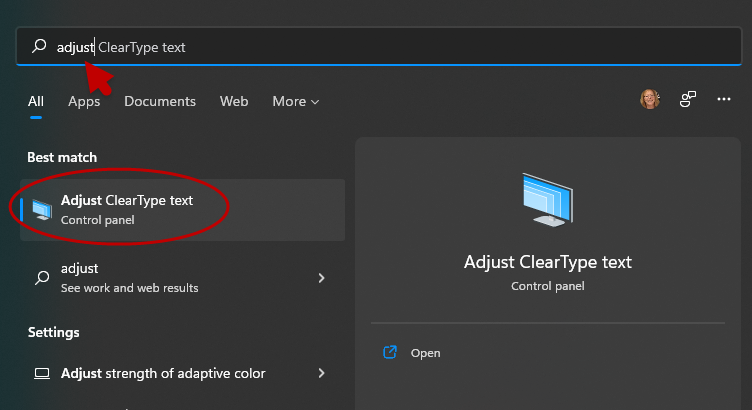Expand chevron for Adjust strength of adaptive color
The width and height of the screenshot is (752, 410).
pos(321,373)
